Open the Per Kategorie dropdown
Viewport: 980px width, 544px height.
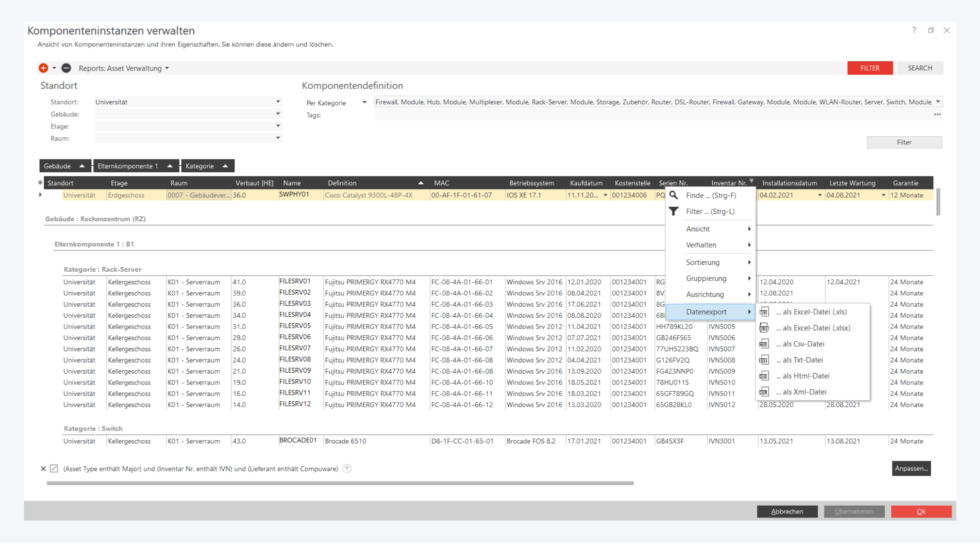coord(364,102)
